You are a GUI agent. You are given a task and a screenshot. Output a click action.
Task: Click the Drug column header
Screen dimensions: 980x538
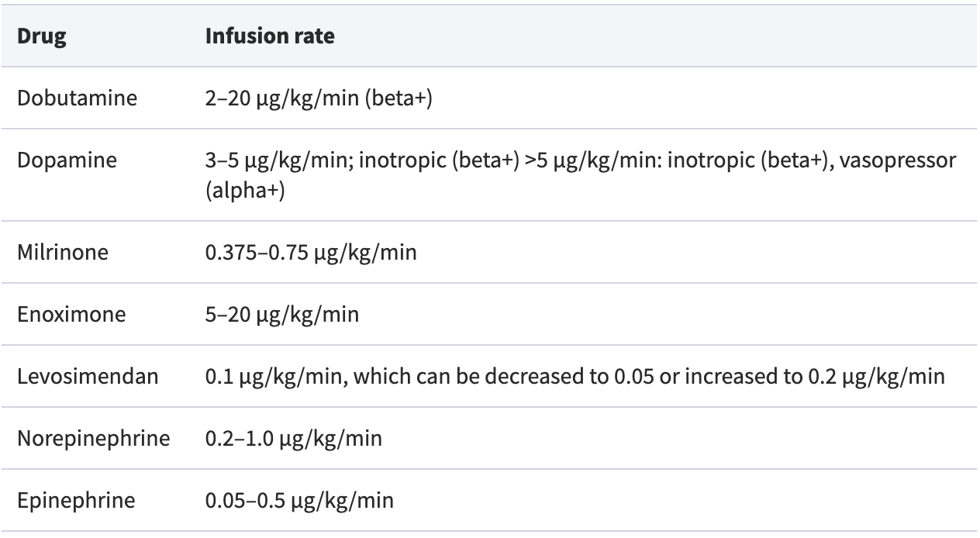click(42, 36)
